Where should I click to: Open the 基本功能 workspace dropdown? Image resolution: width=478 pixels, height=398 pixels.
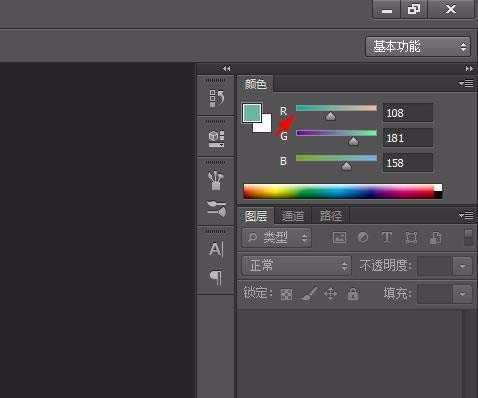click(418, 47)
